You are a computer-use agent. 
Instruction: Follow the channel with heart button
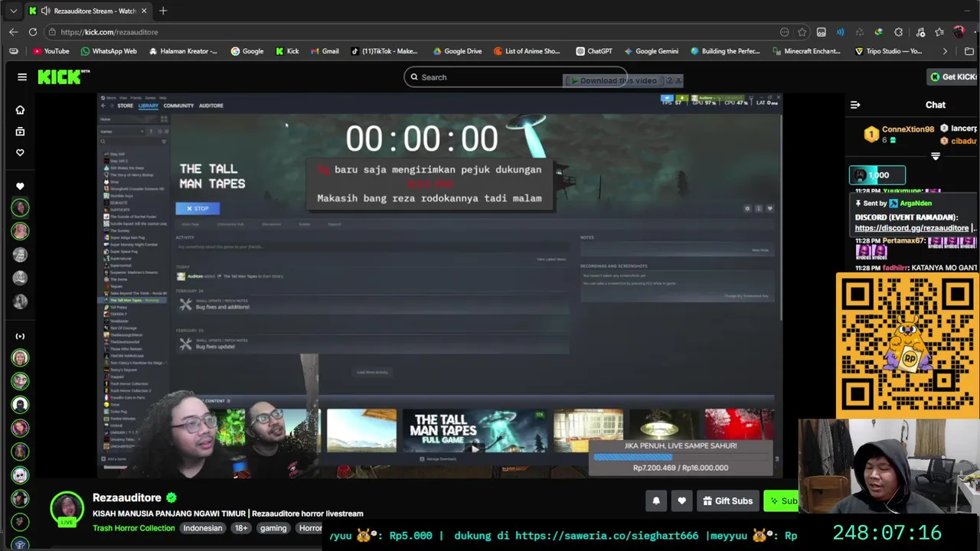pos(681,501)
